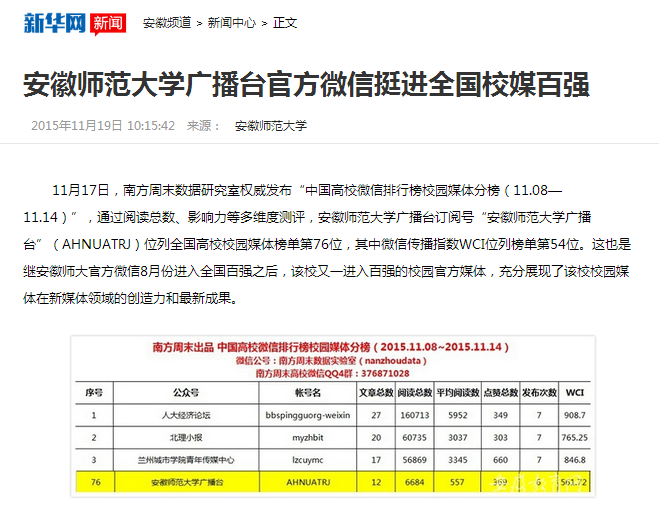Click the publish timestamp 2015年11月19日 10:15:42
Viewport: 659px width, 516px height.
(x=103, y=126)
